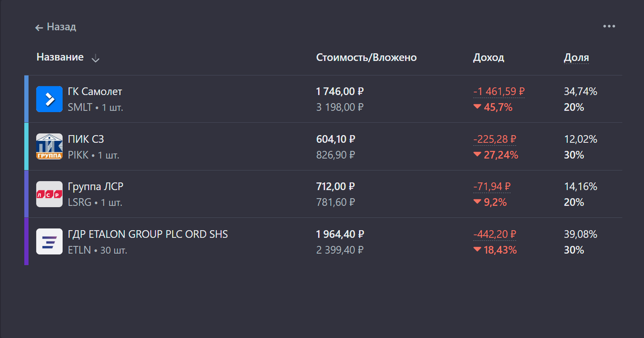Screen dimensions: 644x338
Task: Click the back arrow icon
Action: click(39, 27)
